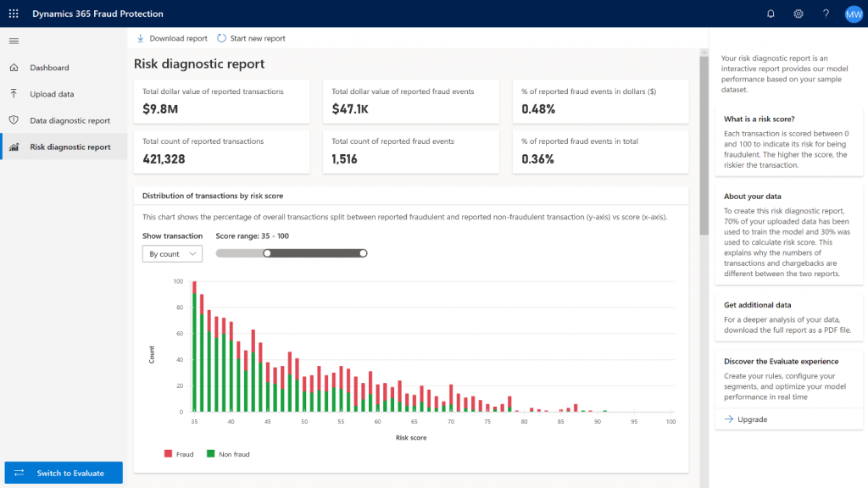Image resolution: width=868 pixels, height=488 pixels.
Task: Open the settings gear icon
Action: point(798,14)
